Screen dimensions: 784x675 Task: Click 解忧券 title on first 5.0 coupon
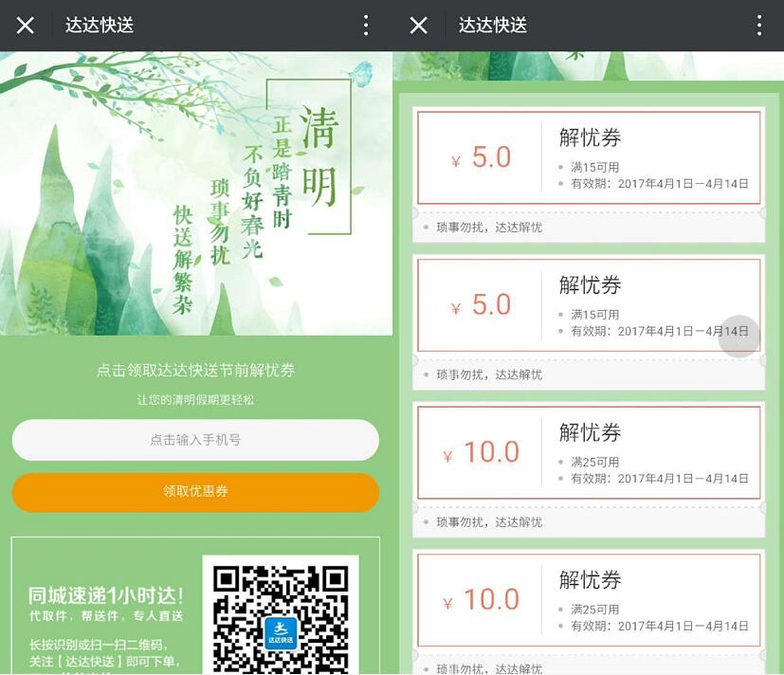pos(590,137)
